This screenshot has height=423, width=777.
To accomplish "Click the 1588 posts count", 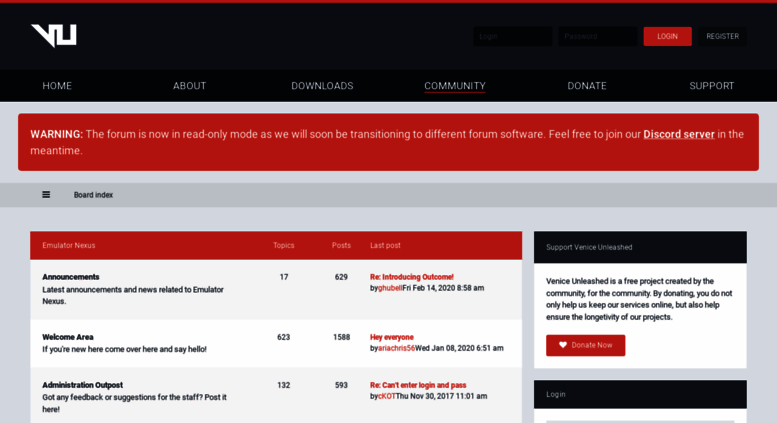I will tap(341, 337).
